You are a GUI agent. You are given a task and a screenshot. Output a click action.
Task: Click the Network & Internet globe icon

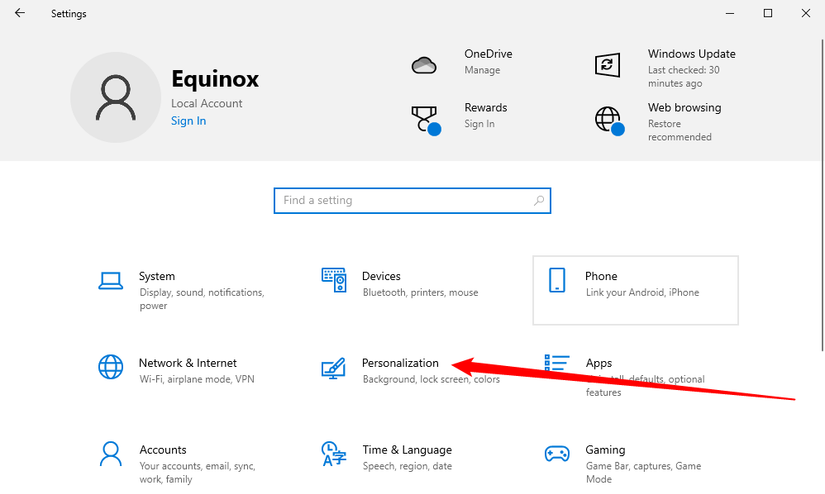click(x=110, y=367)
